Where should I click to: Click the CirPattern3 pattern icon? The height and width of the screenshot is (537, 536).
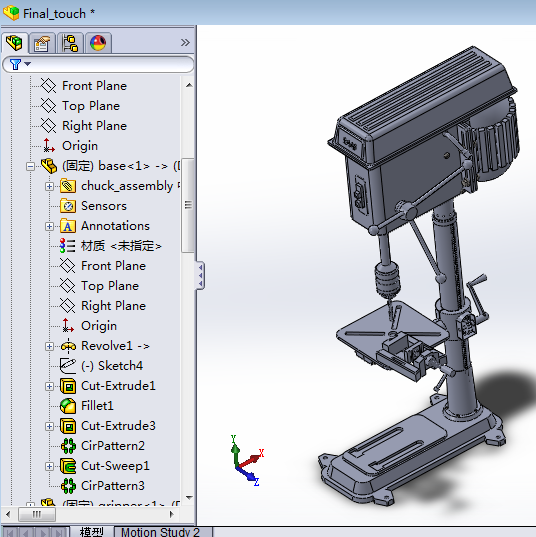68,486
